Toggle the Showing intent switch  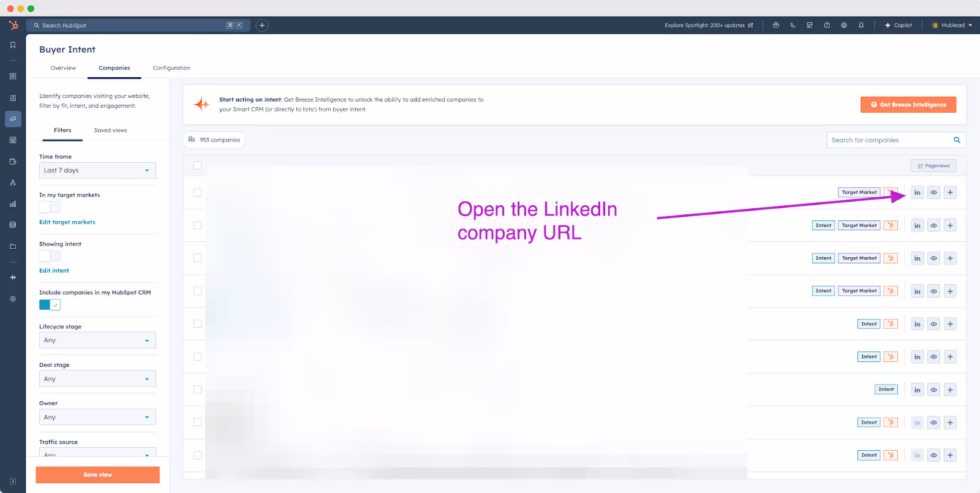(x=50, y=256)
